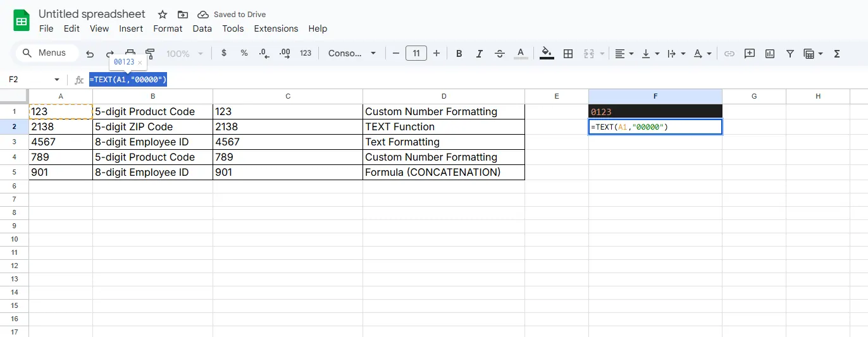Insert a chart from toolbar
The height and width of the screenshot is (337, 868).
click(x=770, y=54)
